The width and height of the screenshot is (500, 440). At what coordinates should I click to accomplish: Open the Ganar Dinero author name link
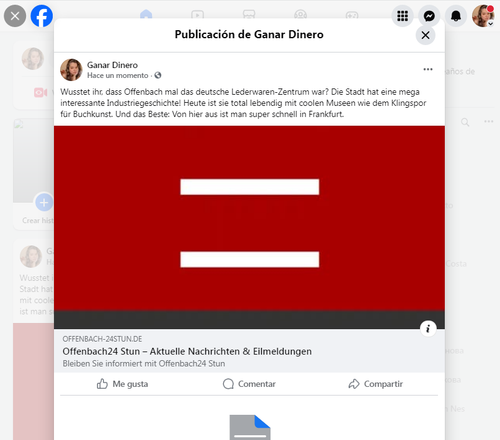click(112, 65)
